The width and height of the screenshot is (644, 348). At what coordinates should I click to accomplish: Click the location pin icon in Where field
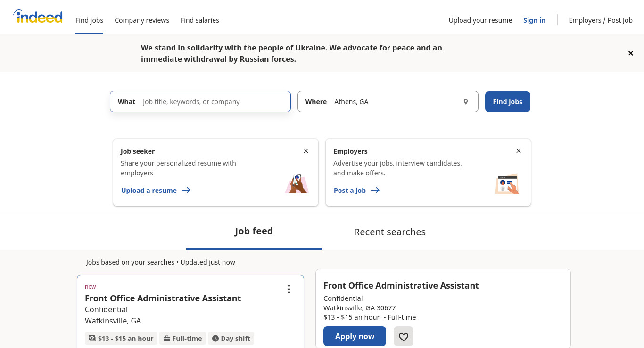(x=466, y=102)
